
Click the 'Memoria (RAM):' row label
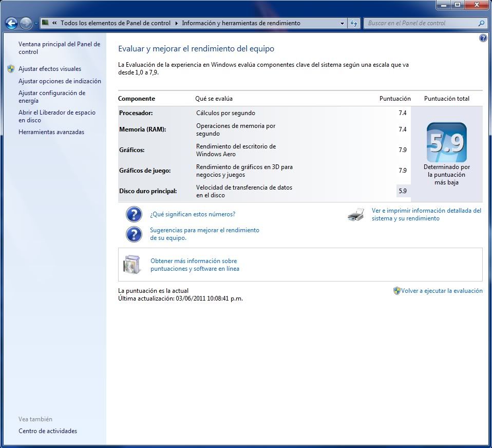[142, 129]
